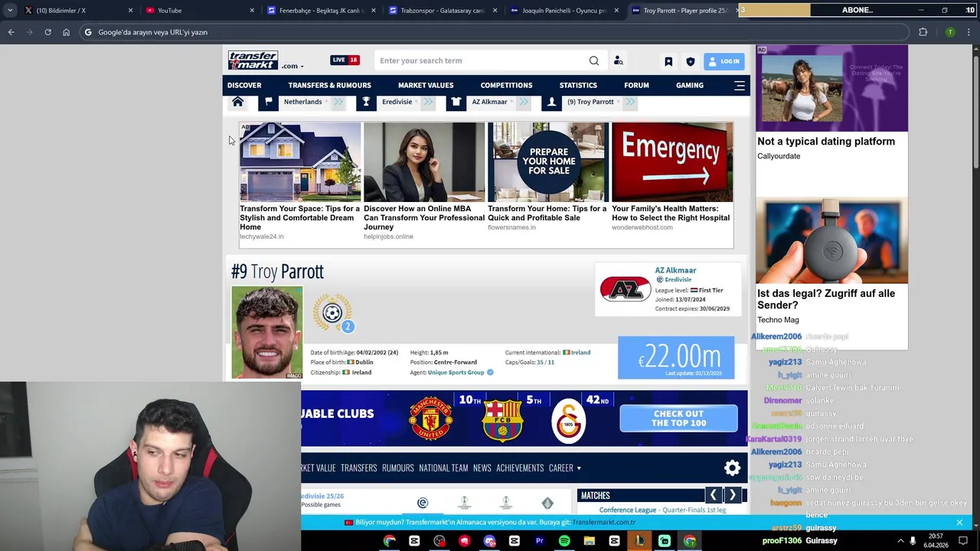Open the bookmark watchlist icon
The width and height of the screenshot is (980, 551).
(668, 61)
